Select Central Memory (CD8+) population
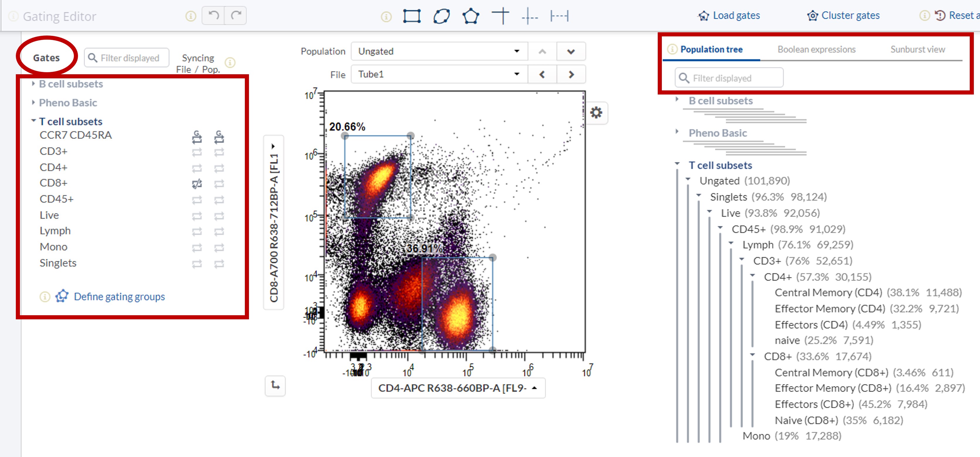The image size is (980, 457). pos(864,373)
